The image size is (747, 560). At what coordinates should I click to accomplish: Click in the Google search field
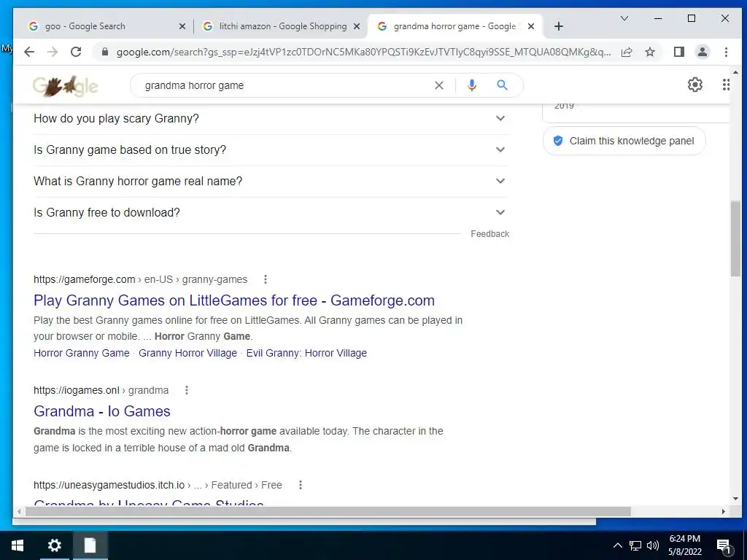point(286,85)
